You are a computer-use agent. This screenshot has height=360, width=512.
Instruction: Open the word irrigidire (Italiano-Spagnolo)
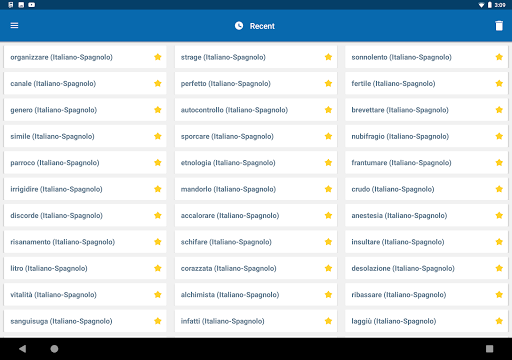click(x=85, y=189)
